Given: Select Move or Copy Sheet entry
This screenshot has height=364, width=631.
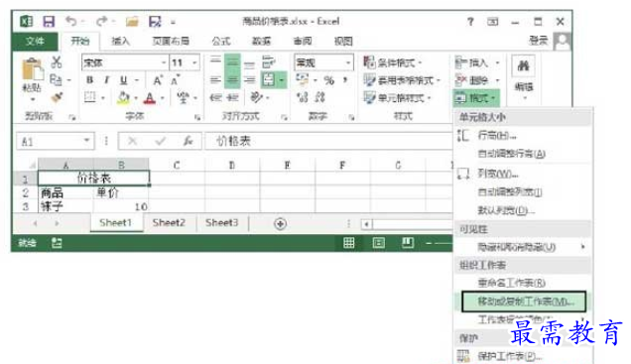Looking at the screenshot, I should pyautogui.click(x=524, y=302).
